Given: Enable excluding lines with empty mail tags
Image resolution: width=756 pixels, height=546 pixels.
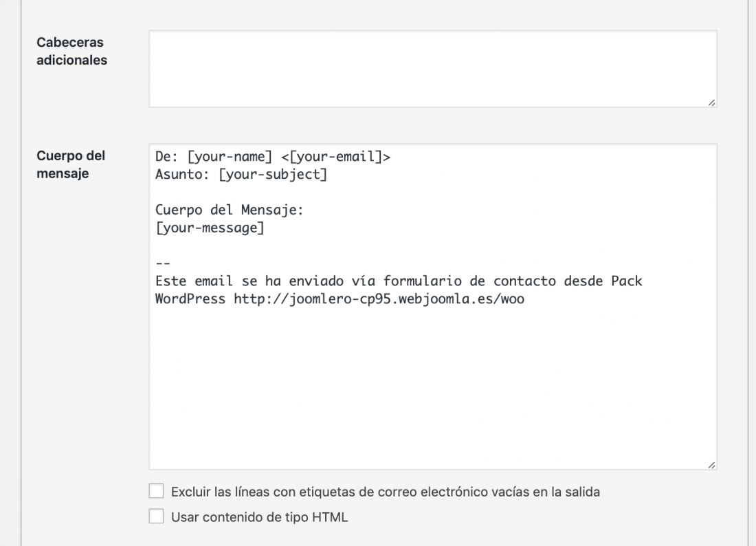Looking at the screenshot, I should coord(156,491).
